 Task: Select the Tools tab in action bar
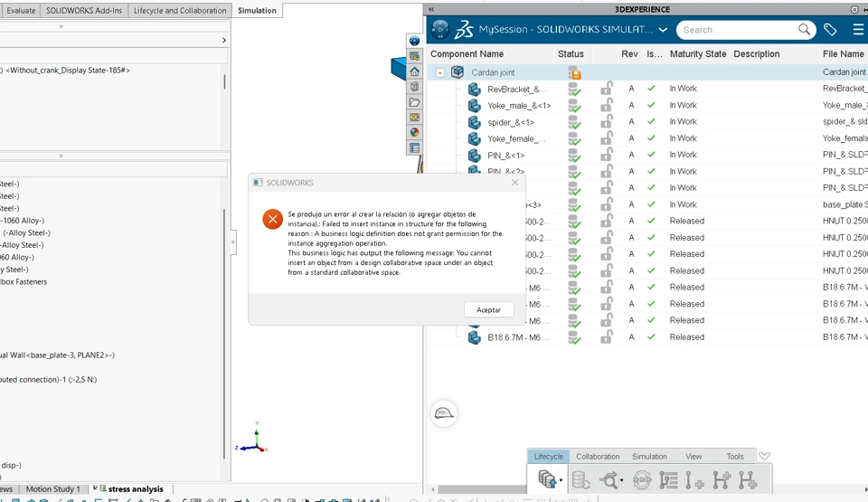pyautogui.click(x=734, y=457)
